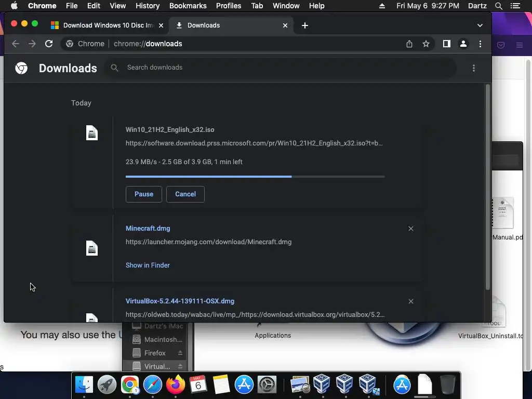The height and width of the screenshot is (399, 532).
Task: Open Finder from the Dock
Action: 84,384
